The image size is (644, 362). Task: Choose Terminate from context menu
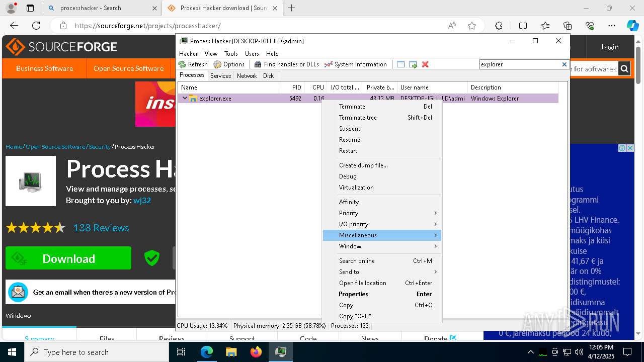click(x=382, y=107)
